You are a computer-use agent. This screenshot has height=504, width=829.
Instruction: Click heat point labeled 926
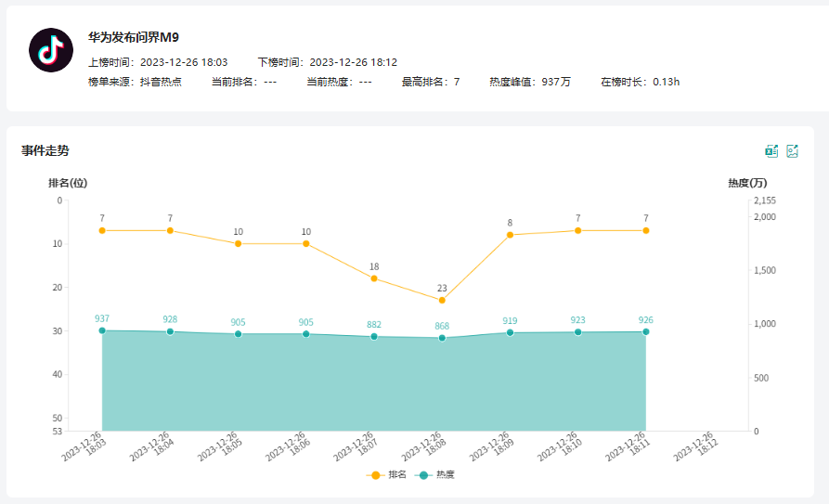click(x=645, y=331)
